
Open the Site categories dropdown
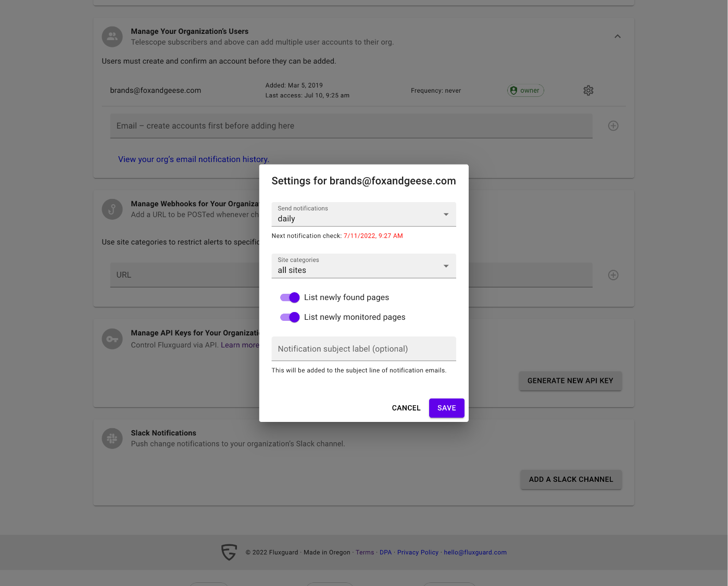363,266
